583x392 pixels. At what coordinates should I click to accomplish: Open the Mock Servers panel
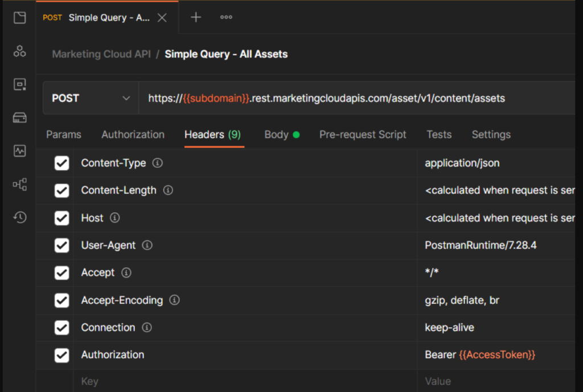19,118
